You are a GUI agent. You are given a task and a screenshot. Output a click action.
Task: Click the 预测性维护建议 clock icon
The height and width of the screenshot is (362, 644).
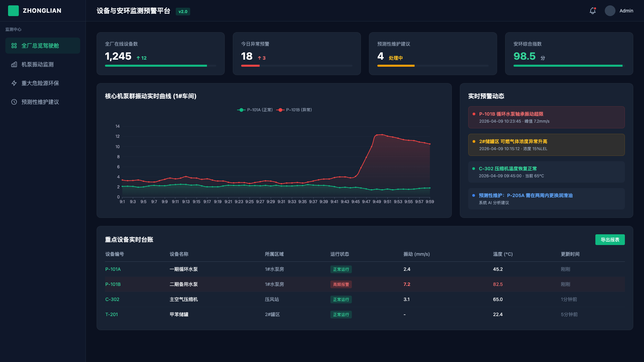[x=14, y=102]
